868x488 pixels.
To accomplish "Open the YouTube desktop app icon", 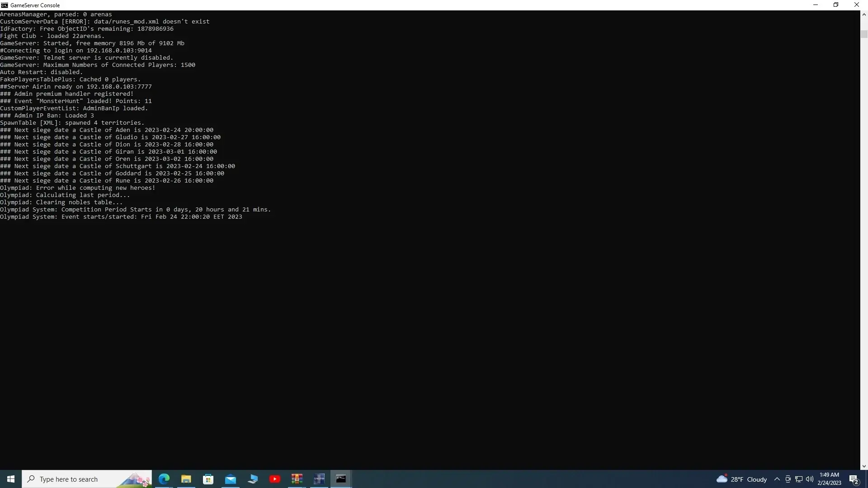I will pyautogui.click(x=275, y=479).
